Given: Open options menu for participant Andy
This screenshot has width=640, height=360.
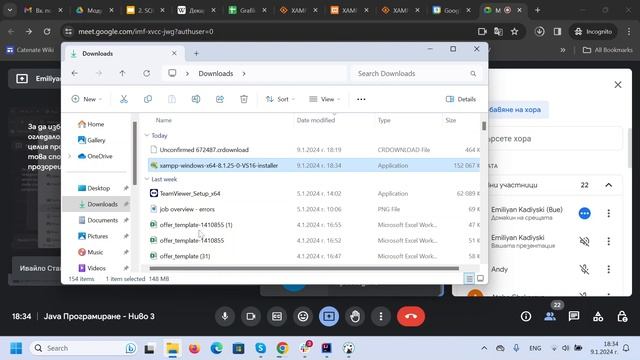Looking at the screenshot, I should [x=609, y=269].
